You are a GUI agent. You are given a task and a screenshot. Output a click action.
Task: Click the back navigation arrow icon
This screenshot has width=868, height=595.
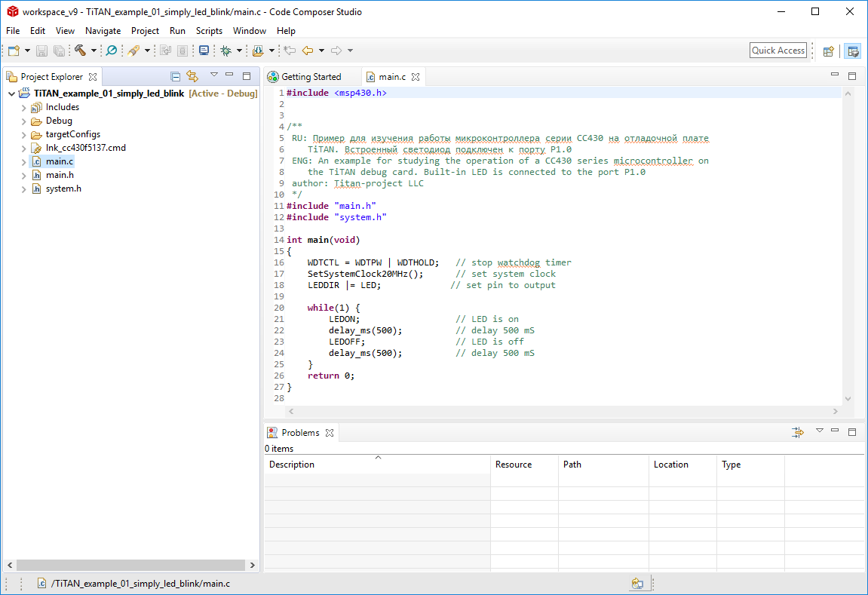[307, 51]
